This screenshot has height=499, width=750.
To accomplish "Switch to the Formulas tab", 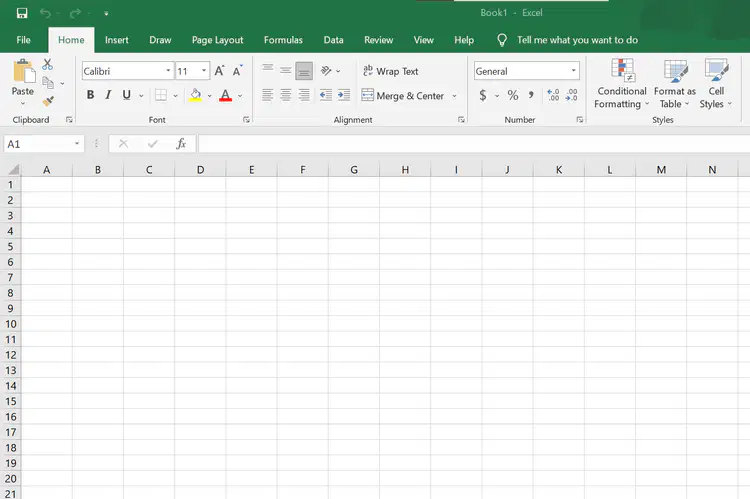I will click(x=283, y=40).
